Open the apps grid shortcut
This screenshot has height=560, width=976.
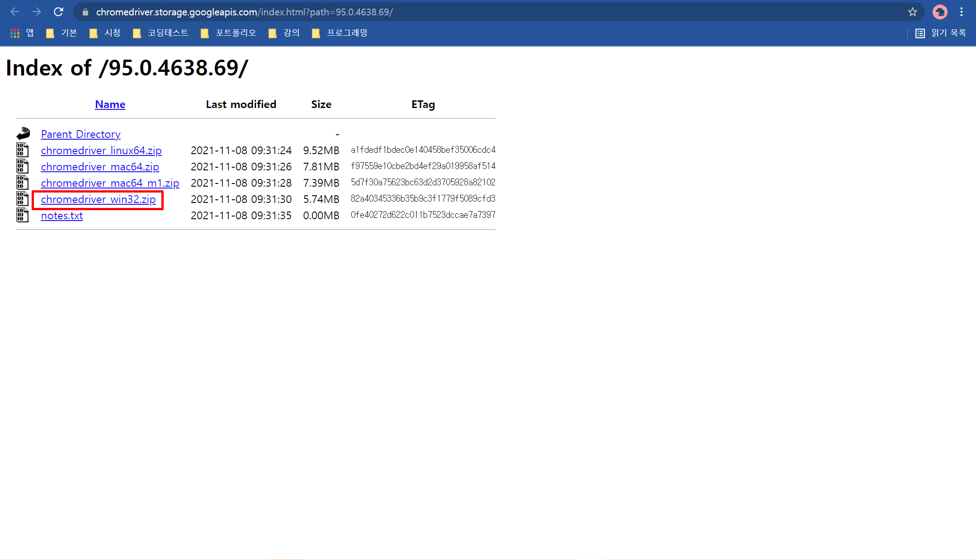(15, 33)
